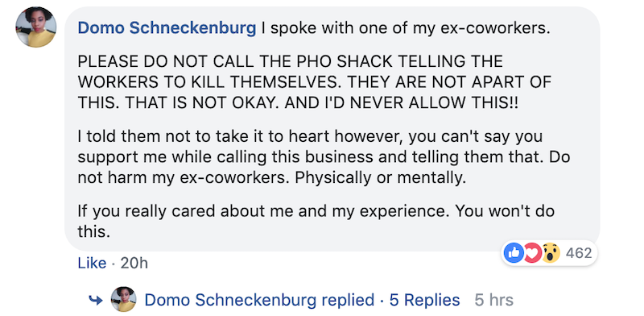View who reacted via the 462 count
This screenshot has width=644, height=316.
point(579,253)
